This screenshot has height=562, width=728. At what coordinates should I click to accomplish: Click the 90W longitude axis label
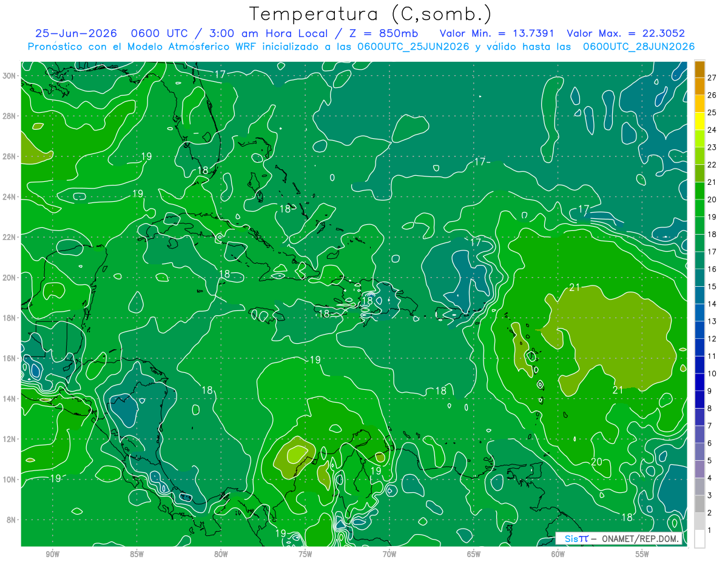tap(52, 554)
